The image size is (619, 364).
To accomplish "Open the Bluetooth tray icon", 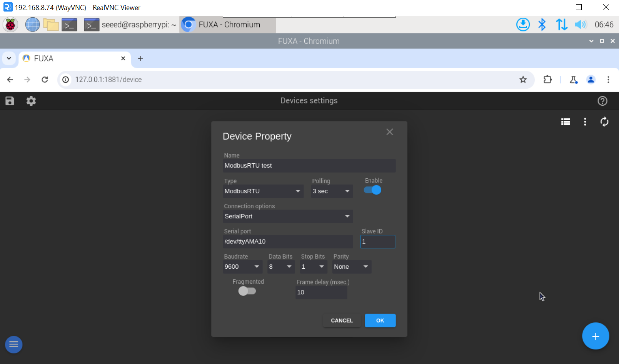I will (542, 25).
